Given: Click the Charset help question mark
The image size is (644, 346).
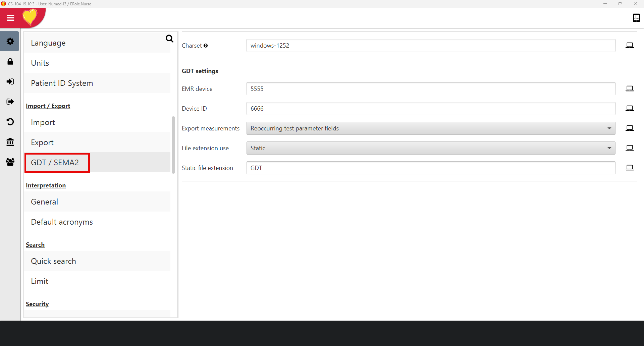Looking at the screenshot, I should [x=206, y=46].
